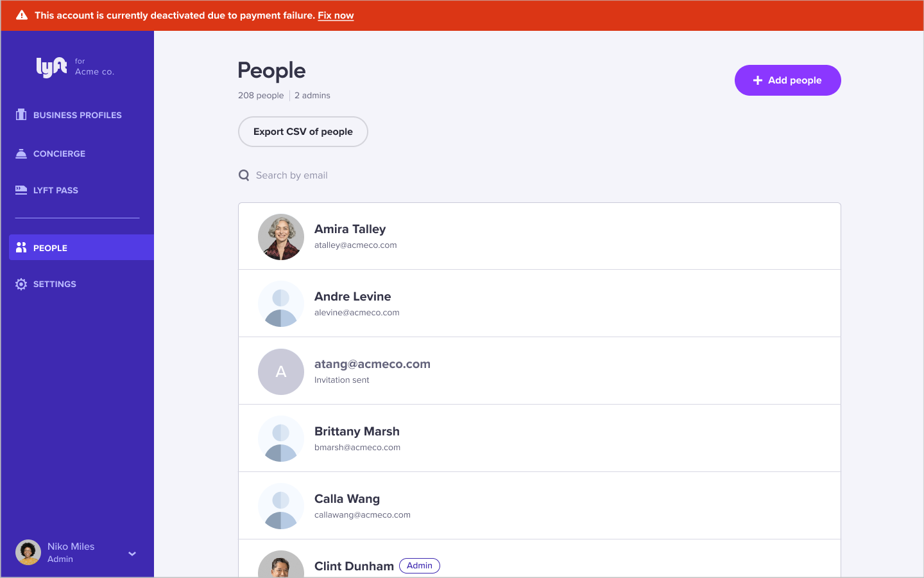Click the Settings gear icon

21,284
